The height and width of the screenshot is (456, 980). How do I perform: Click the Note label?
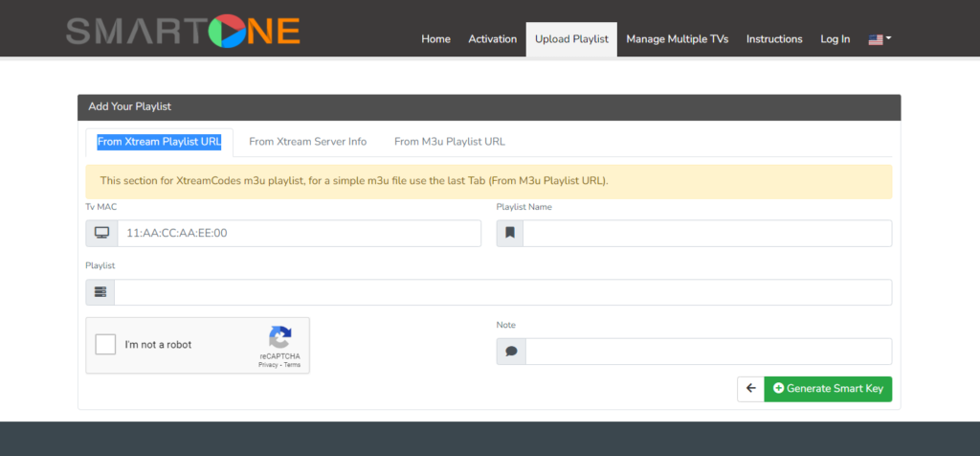coord(505,325)
